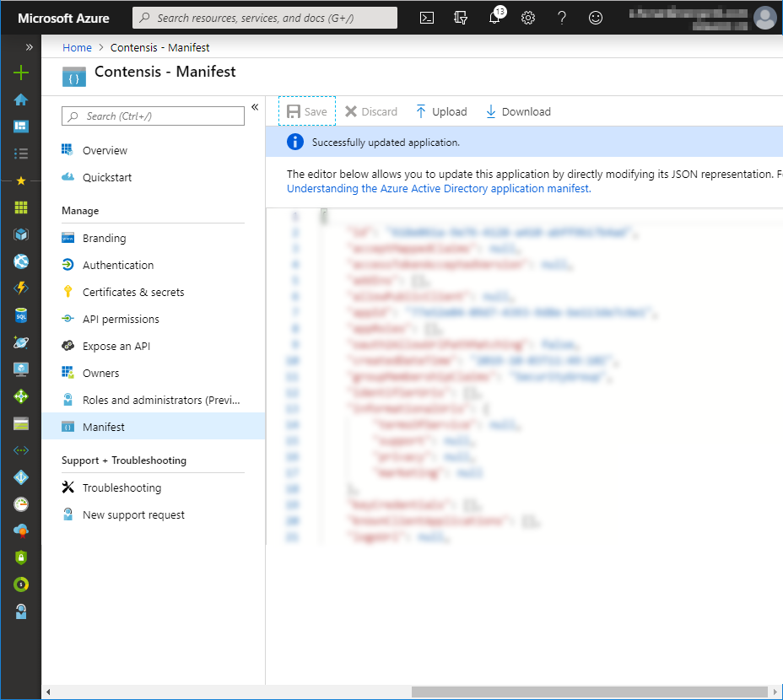
Task: Open the Dashboard icon in the sidebar
Action: click(21, 127)
